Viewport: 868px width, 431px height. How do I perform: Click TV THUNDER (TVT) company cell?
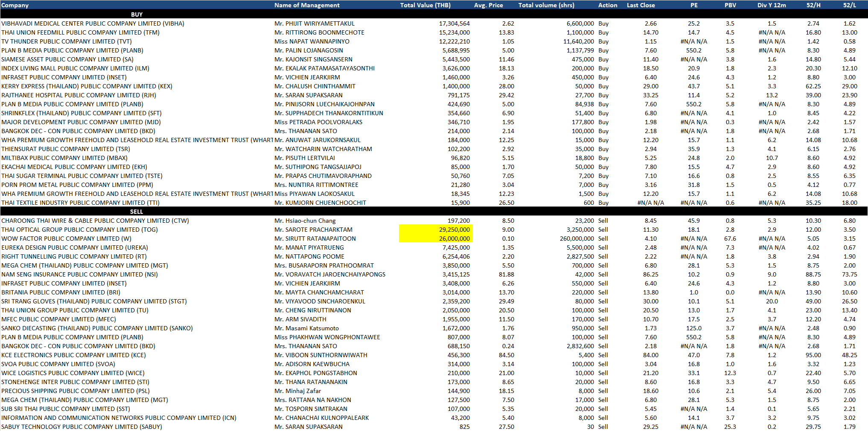[67, 41]
